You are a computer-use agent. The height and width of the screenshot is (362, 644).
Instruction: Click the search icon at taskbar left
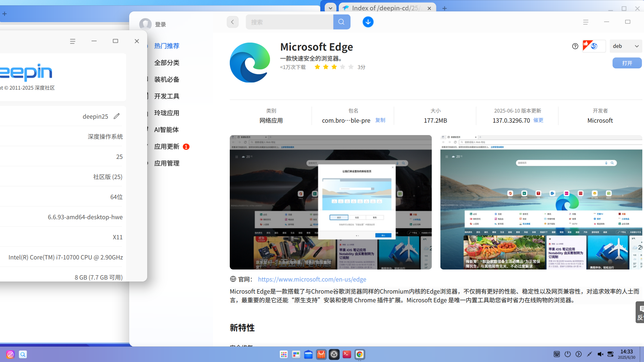(23, 354)
